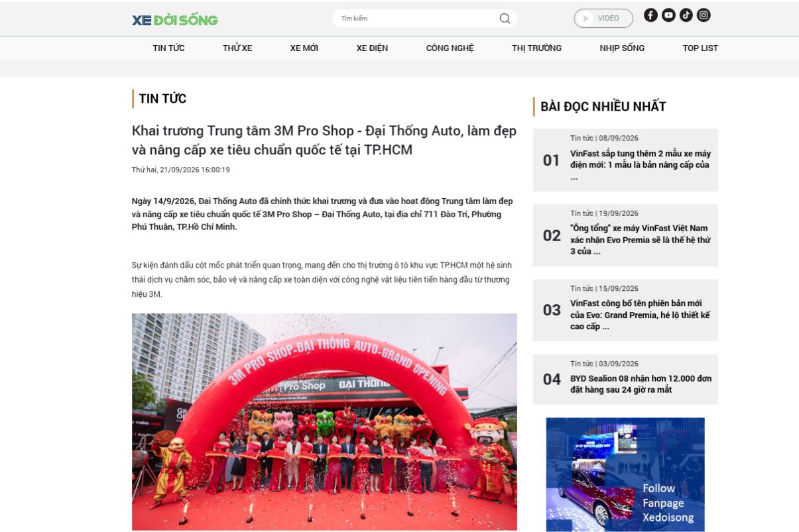Open the NHỊP SỐNG menu
Viewport: 799px width, 532px height.
622,48
